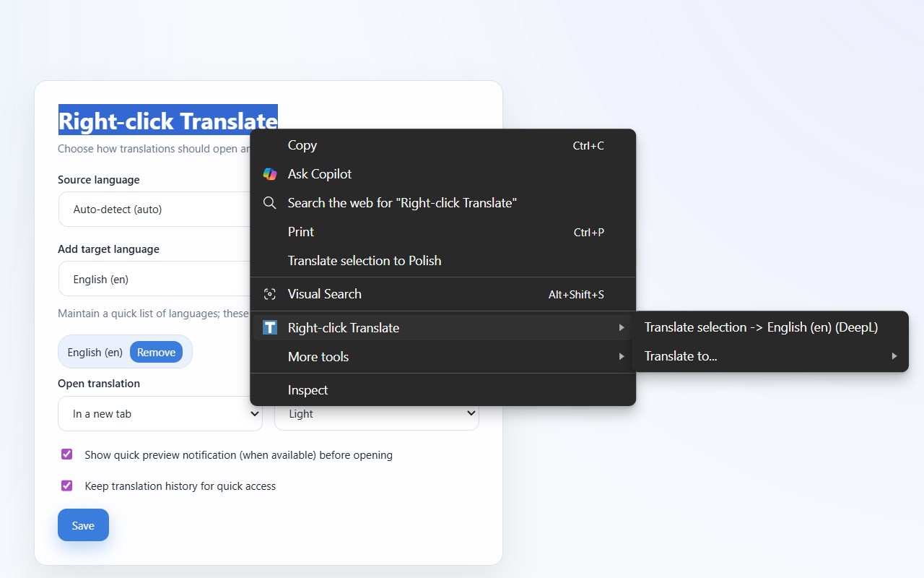Remove the English (en) language chip
The image size is (924, 578).
(x=156, y=352)
